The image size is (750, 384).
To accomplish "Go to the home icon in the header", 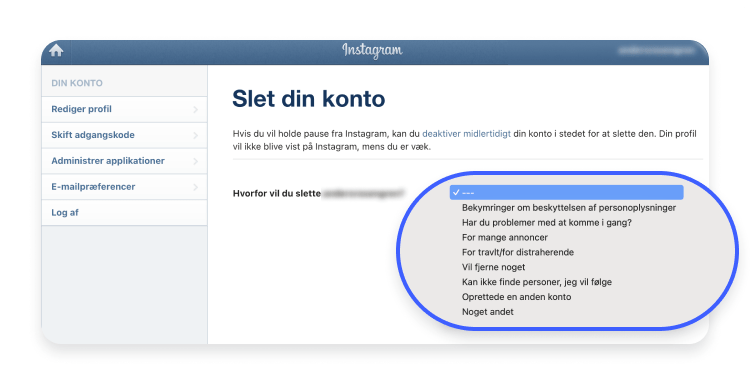I will (56, 50).
